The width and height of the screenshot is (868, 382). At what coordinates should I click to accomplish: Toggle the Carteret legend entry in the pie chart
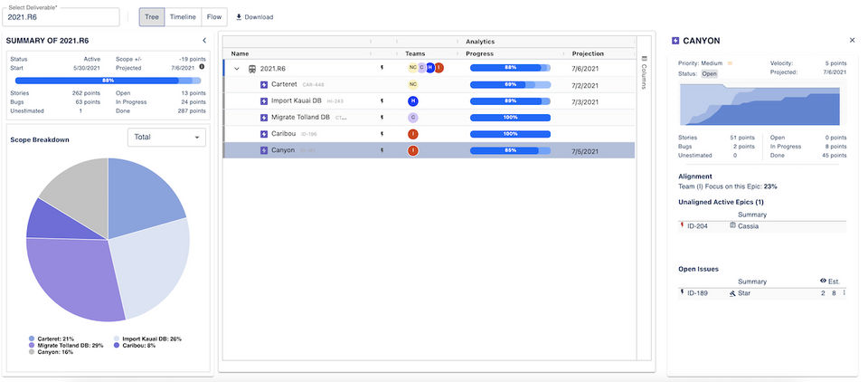point(51,339)
